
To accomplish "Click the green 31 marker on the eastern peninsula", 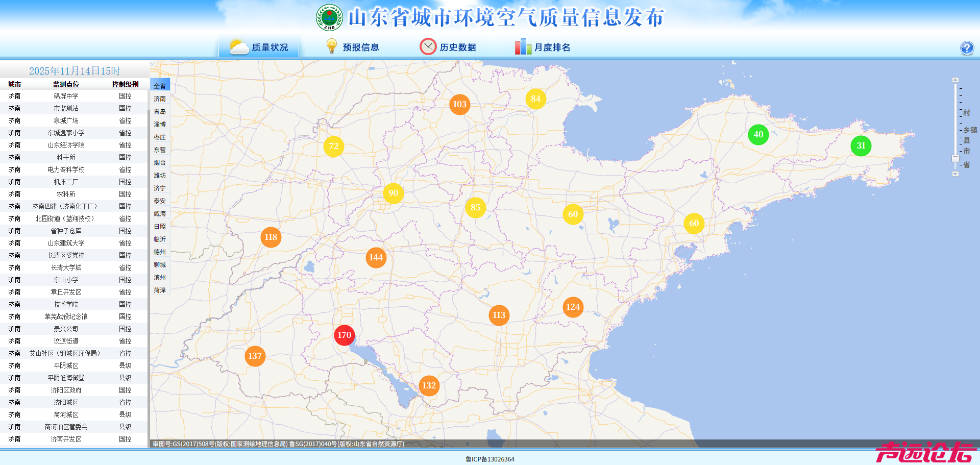I will pyautogui.click(x=861, y=146).
